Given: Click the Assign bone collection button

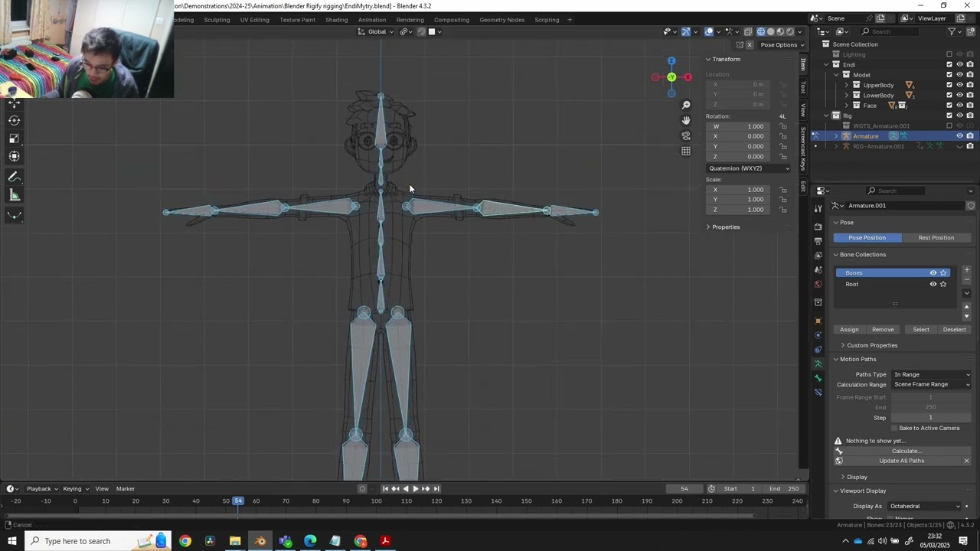Looking at the screenshot, I should pyautogui.click(x=849, y=330).
